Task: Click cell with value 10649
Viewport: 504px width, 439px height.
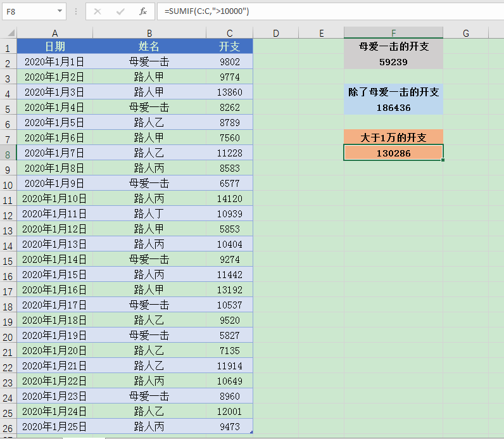Action: click(229, 381)
